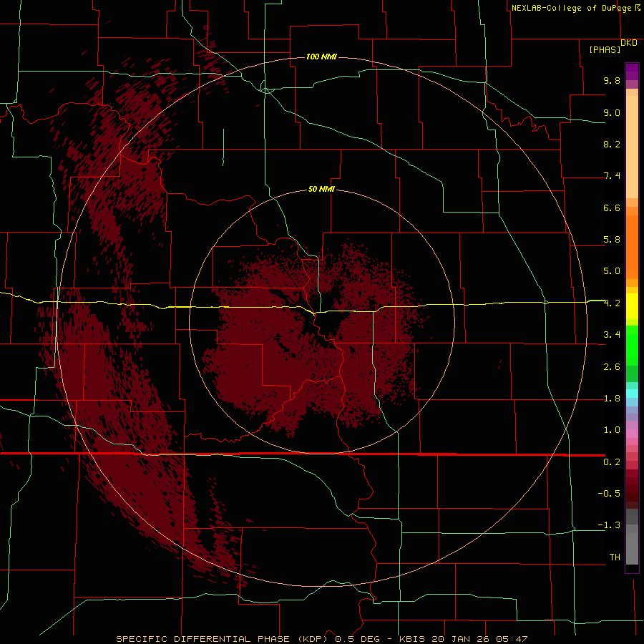Click the [PHAS] units label
The width and height of the screenshot is (644, 644).
pyautogui.click(x=605, y=49)
